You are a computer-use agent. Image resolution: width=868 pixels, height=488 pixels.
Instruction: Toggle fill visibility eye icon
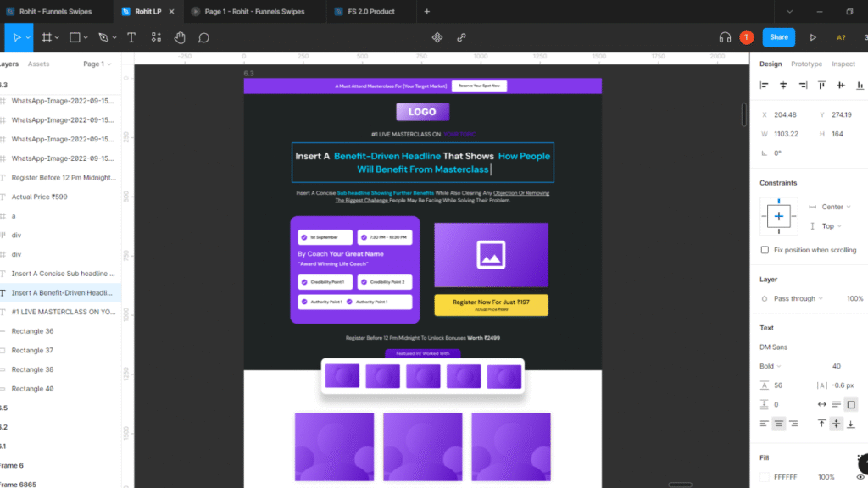861,477
